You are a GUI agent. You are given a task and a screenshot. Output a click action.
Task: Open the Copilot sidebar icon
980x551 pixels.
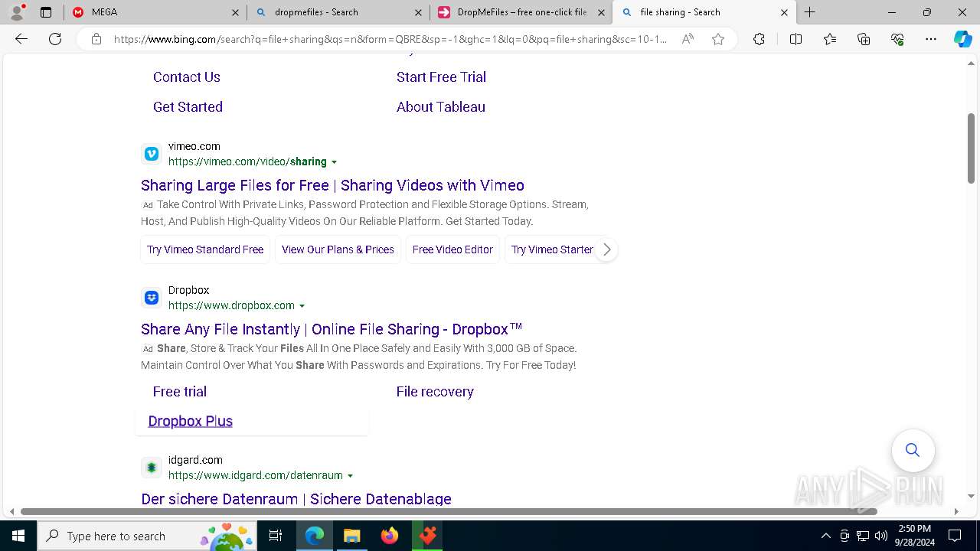coord(962,39)
